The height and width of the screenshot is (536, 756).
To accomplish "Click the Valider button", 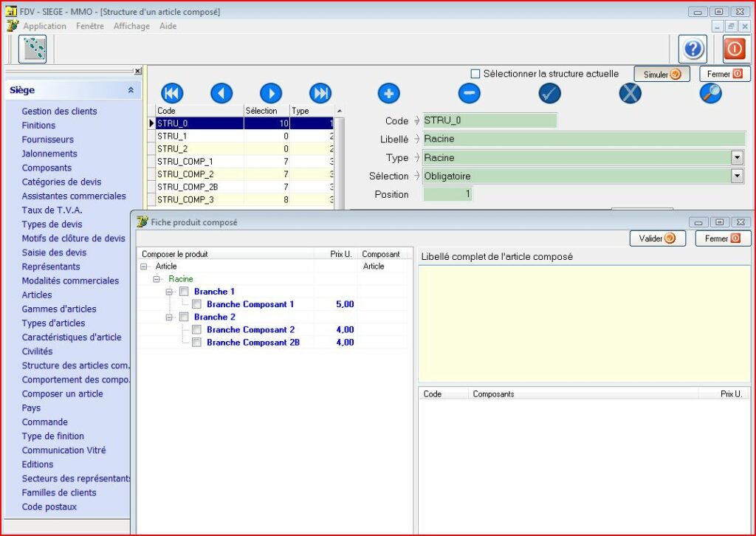I will [657, 238].
